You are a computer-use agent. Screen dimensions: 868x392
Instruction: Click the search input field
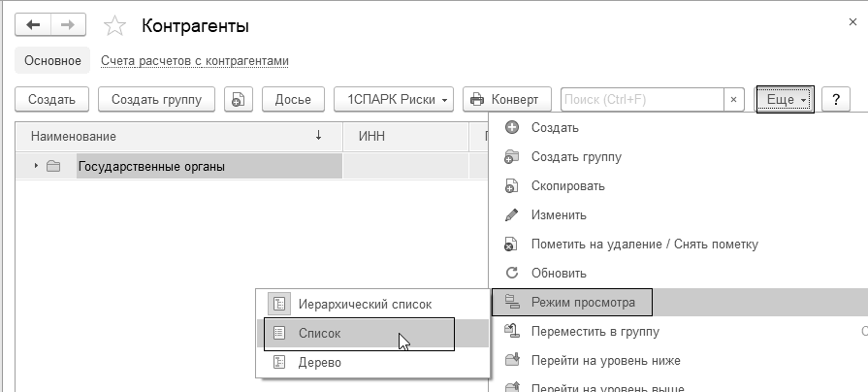point(640,99)
